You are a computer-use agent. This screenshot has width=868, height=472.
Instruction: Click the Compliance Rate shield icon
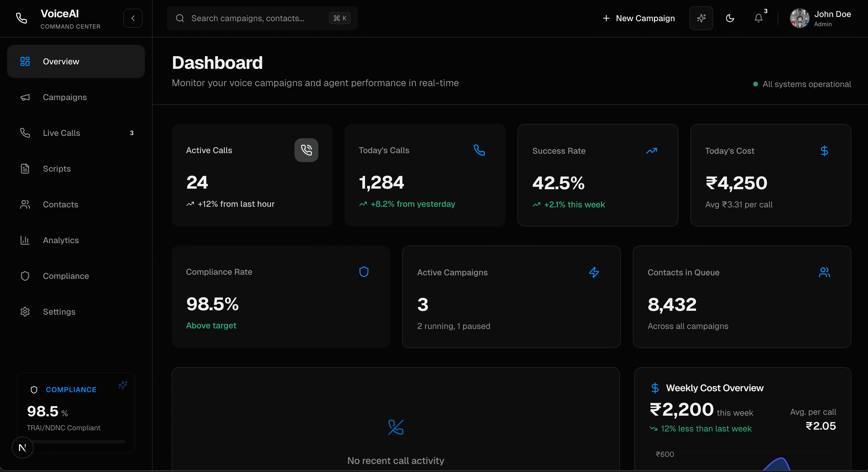[x=364, y=271]
